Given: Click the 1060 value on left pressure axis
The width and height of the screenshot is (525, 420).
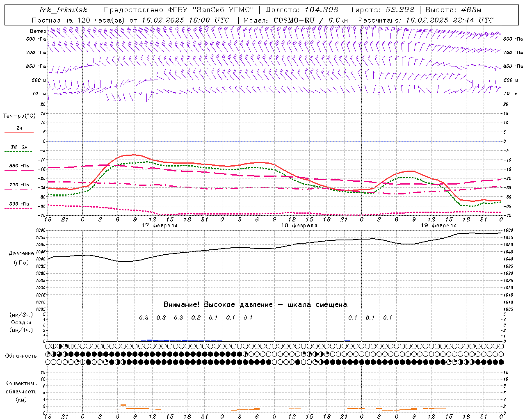Looking at the screenshot, I should pos(41,231).
